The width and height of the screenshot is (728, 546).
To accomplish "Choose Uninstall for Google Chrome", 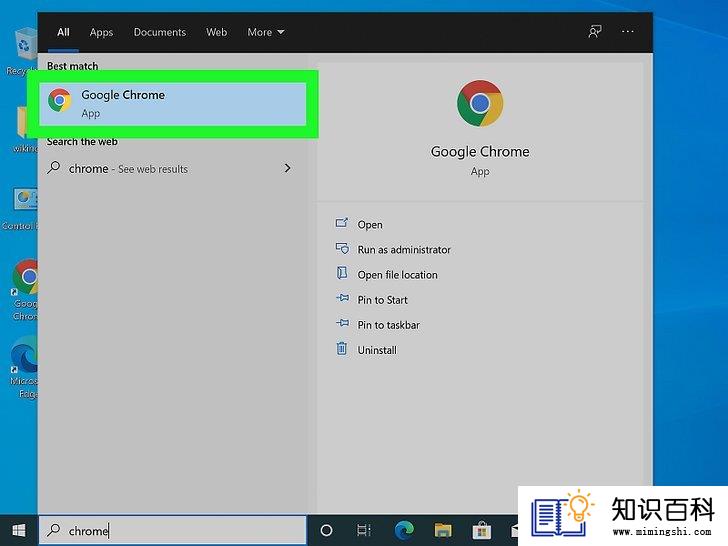I will 377,350.
